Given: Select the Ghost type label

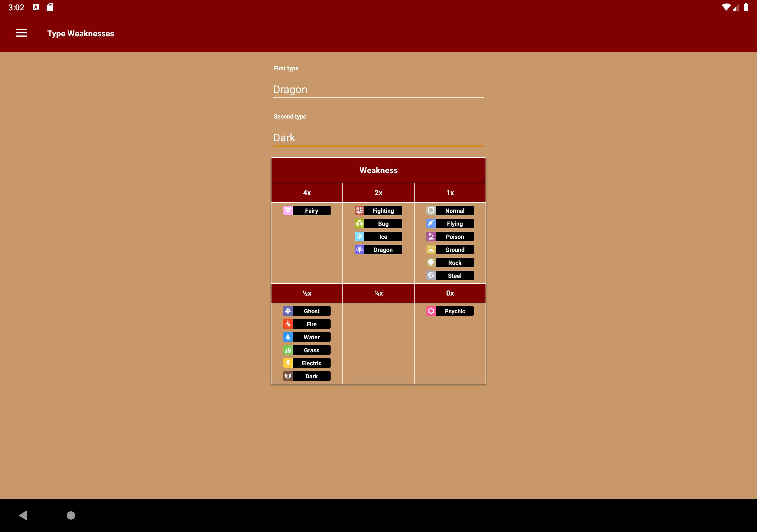Looking at the screenshot, I should (x=312, y=311).
